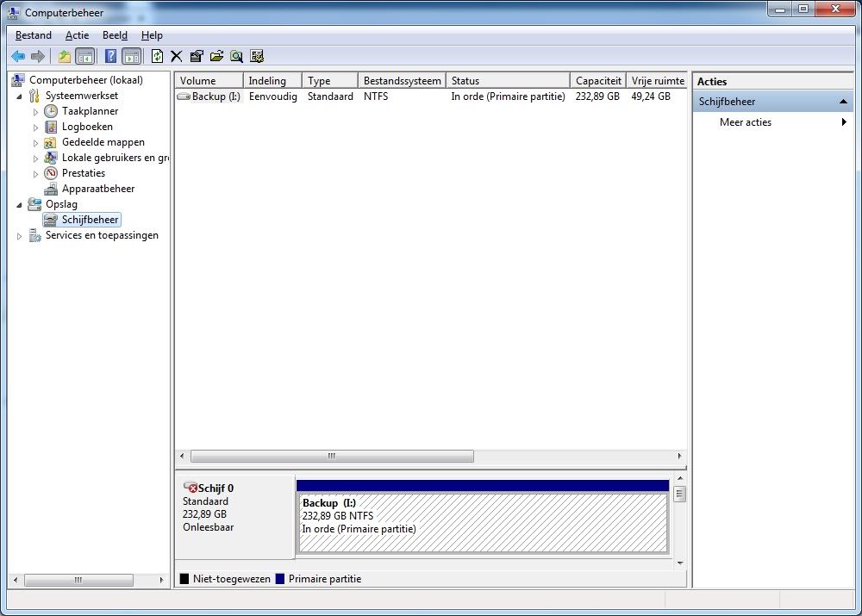
Task: Sort by the Type column header
Action: 330,81
